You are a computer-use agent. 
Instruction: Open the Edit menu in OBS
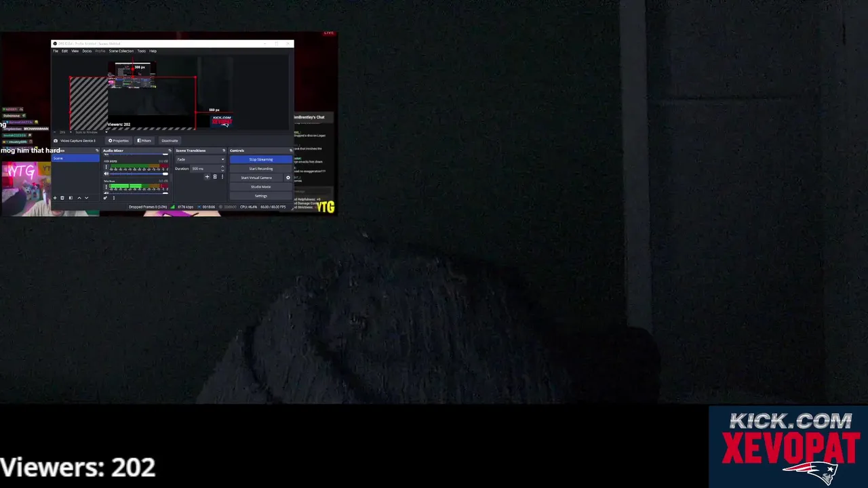tap(64, 51)
